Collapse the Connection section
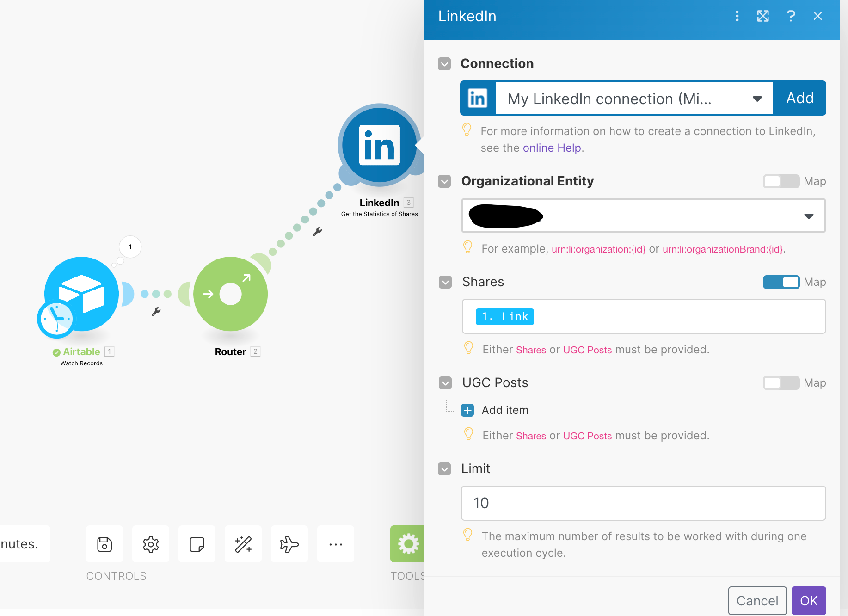The height and width of the screenshot is (616, 848). click(x=444, y=64)
